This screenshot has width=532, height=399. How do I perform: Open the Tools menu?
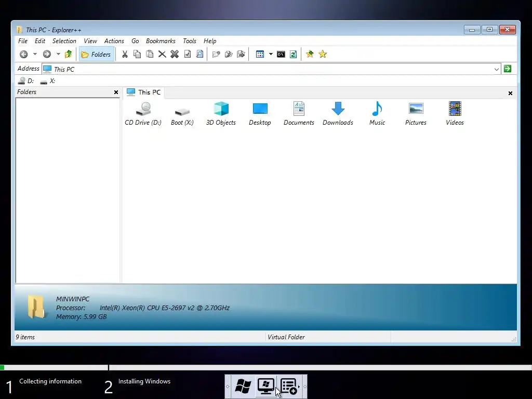click(x=189, y=41)
